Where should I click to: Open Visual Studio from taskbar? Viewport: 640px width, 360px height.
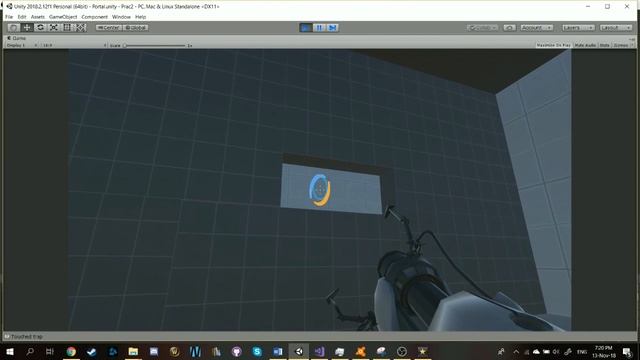[319, 351]
